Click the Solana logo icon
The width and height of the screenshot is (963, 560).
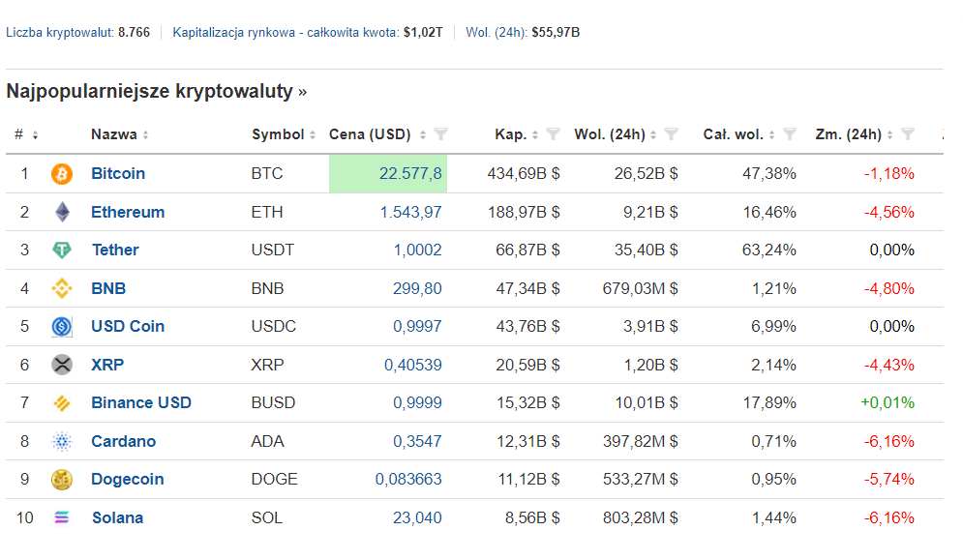[x=61, y=517]
